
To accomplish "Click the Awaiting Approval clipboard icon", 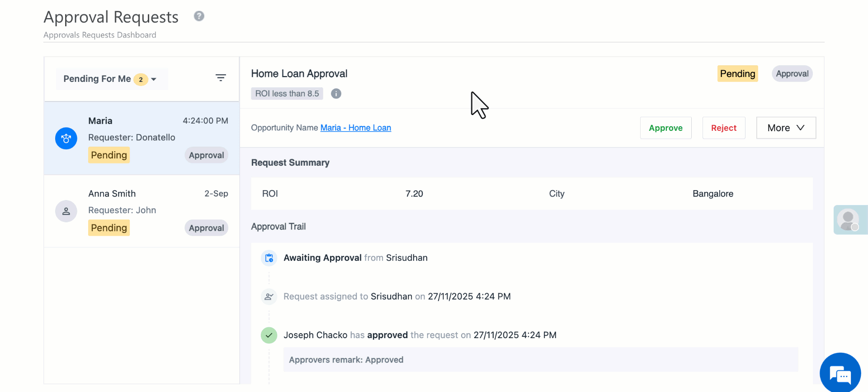I will (x=269, y=258).
